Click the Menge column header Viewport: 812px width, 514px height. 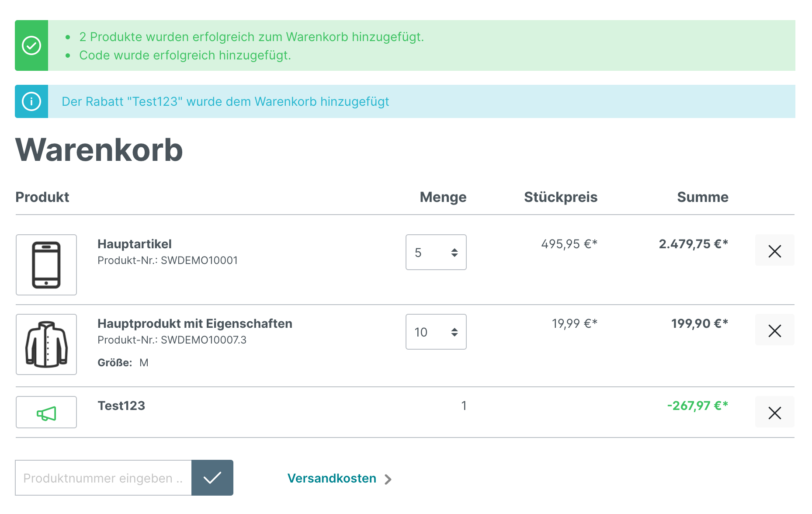click(443, 197)
